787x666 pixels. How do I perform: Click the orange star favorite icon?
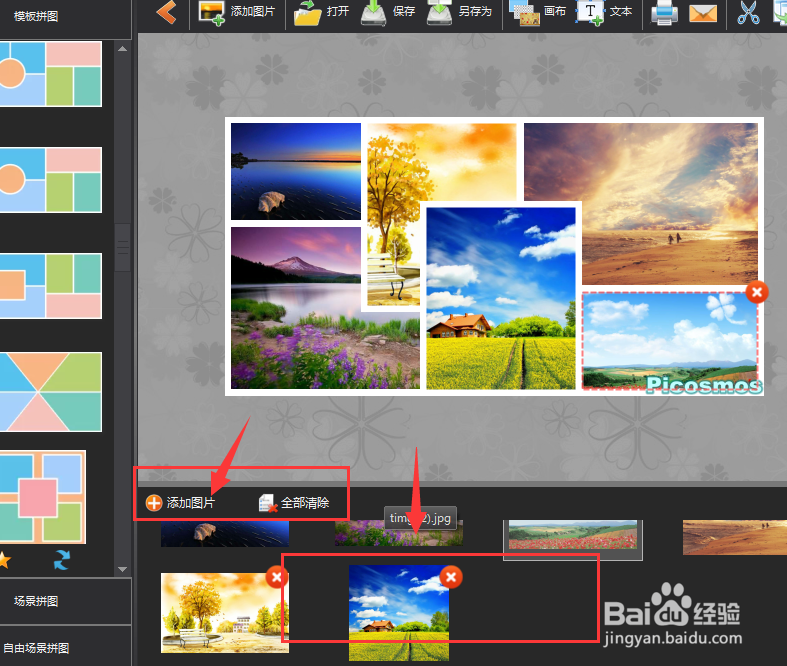click(x=4, y=560)
